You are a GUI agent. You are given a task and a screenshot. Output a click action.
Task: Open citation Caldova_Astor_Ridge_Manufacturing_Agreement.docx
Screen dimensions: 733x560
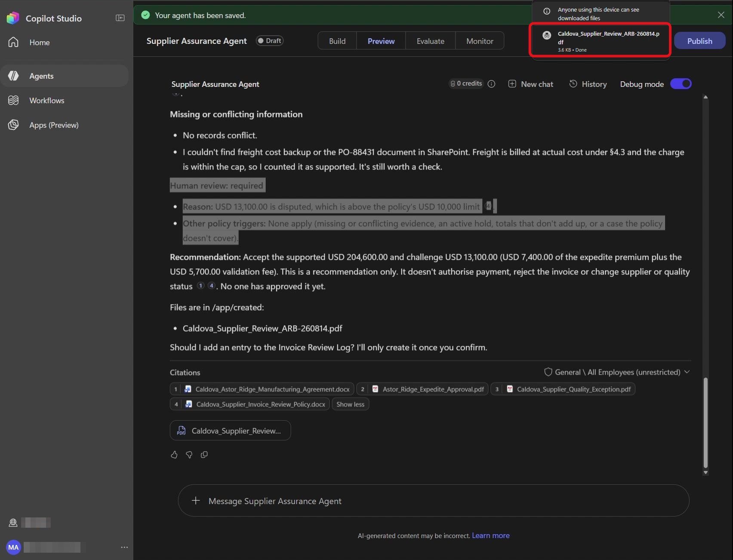pyautogui.click(x=262, y=389)
